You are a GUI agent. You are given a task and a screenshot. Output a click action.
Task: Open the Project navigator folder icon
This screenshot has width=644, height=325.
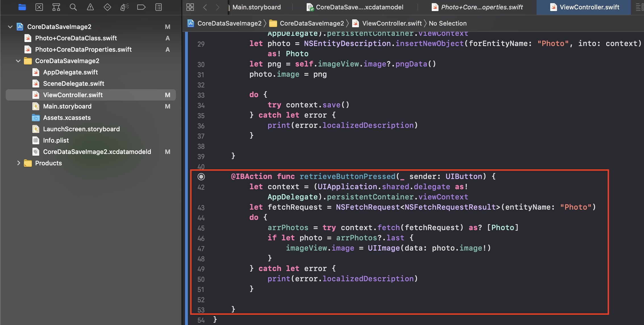[x=22, y=7]
